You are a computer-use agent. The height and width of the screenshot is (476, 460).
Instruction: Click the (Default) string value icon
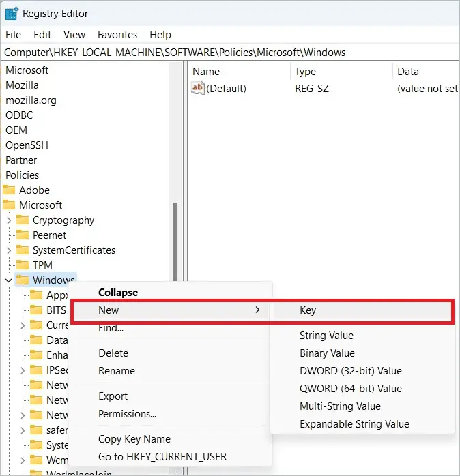coord(198,88)
